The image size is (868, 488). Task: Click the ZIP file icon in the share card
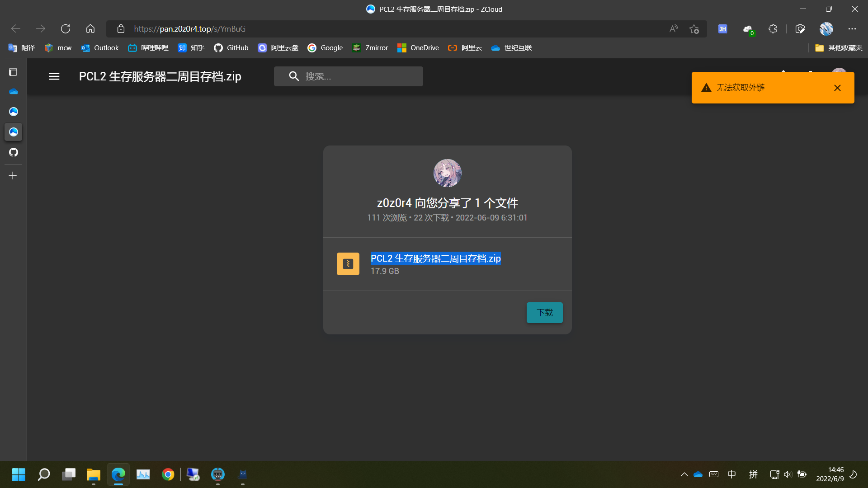(x=348, y=263)
